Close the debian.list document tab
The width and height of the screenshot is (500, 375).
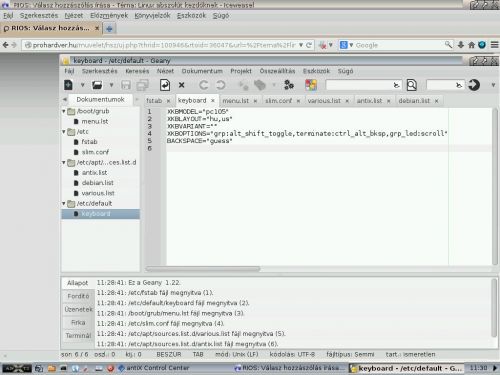436,101
